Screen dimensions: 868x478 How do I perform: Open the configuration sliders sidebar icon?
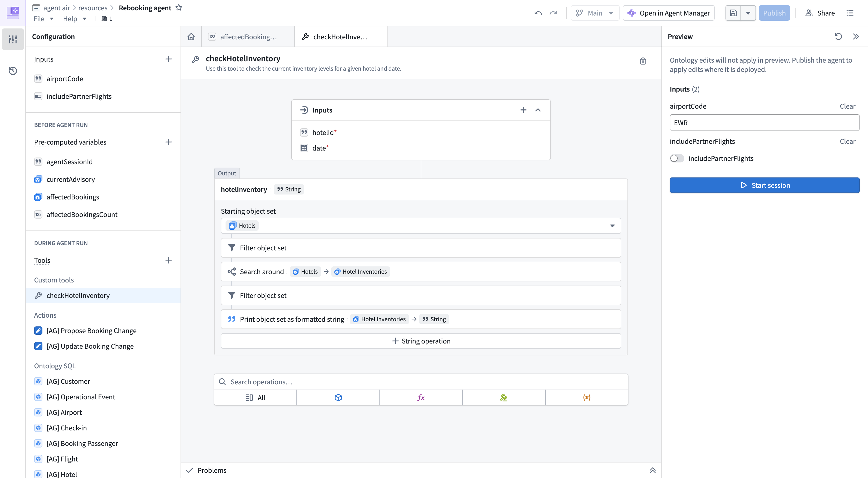[13, 39]
